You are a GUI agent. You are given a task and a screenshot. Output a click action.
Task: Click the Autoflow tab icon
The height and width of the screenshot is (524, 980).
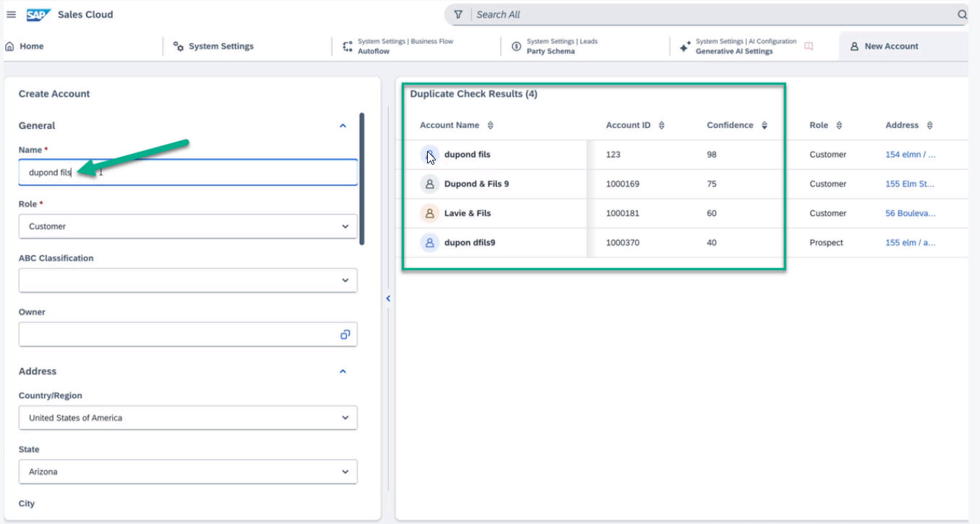(347, 46)
